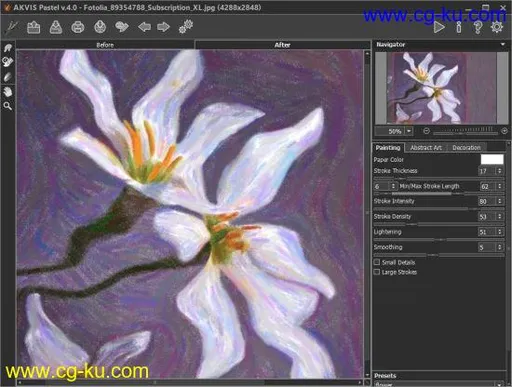Open the zoom percentage dropdown
The height and width of the screenshot is (387, 512).
click(x=409, y=131)
